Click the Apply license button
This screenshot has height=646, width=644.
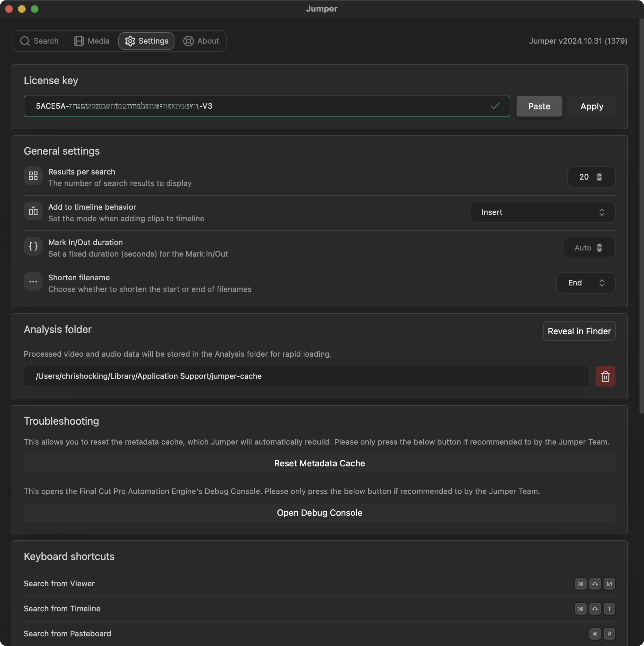591,106
